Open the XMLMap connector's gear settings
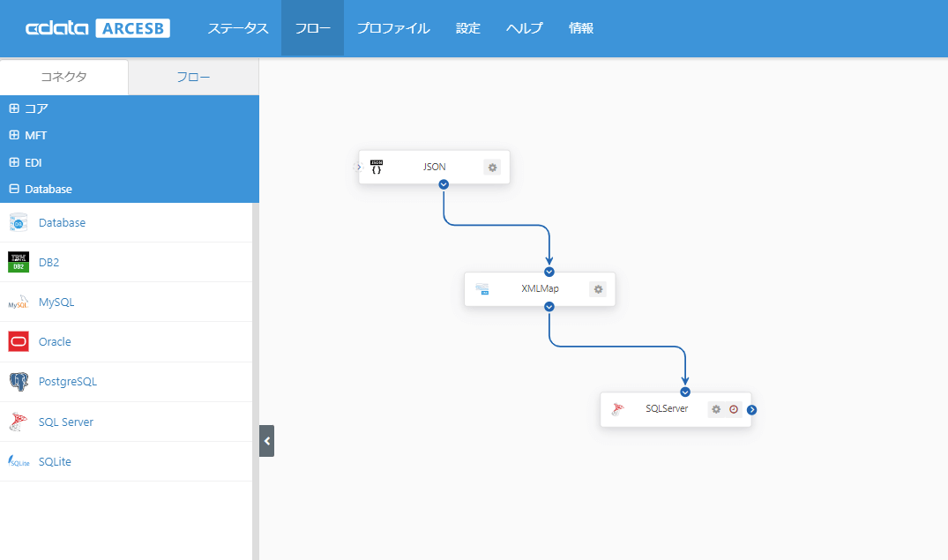Image resolution: width=948 pixels, height=560 pixels. (x=598, y=288)
